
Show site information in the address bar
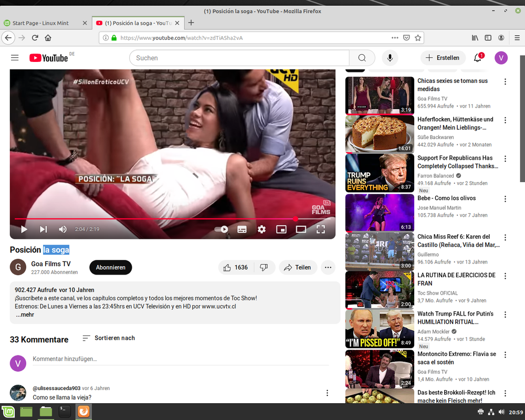click(106, 37)
